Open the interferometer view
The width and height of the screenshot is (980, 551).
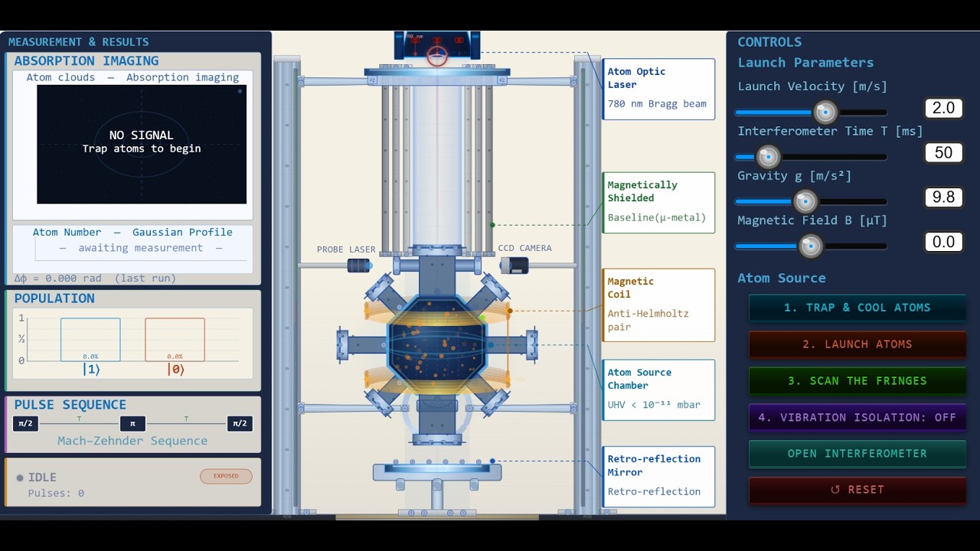point(857,453)
